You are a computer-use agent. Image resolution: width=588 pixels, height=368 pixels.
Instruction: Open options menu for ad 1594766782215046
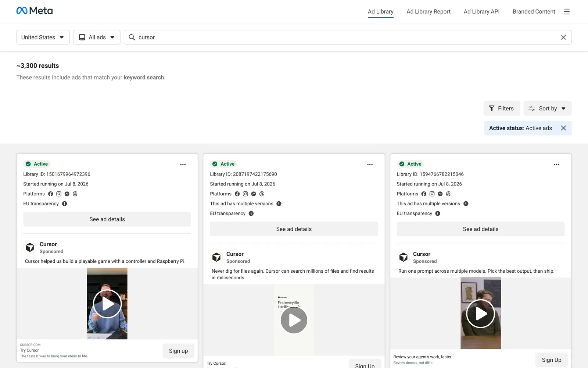coord(556,164)
